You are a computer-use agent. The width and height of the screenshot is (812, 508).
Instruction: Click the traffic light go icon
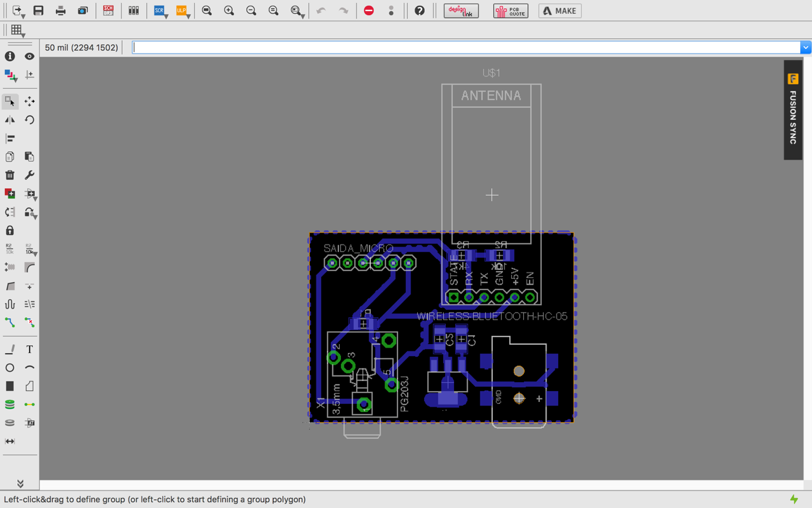click(x=391, y=10)
